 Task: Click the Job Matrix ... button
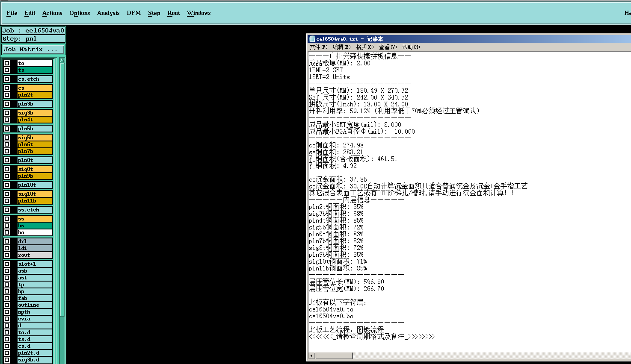(33, 50)
